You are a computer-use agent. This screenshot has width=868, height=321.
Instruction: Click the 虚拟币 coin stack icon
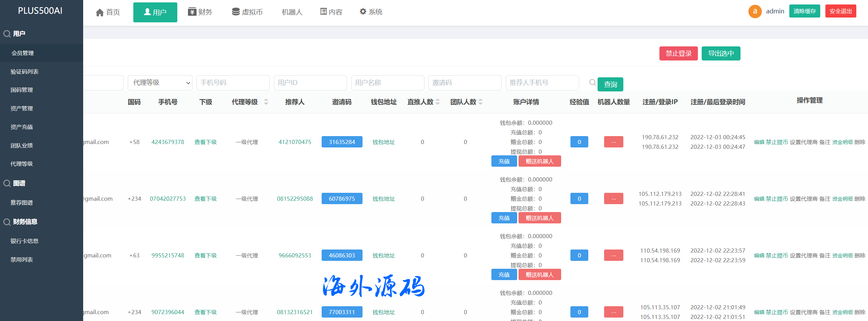(236, 12)
